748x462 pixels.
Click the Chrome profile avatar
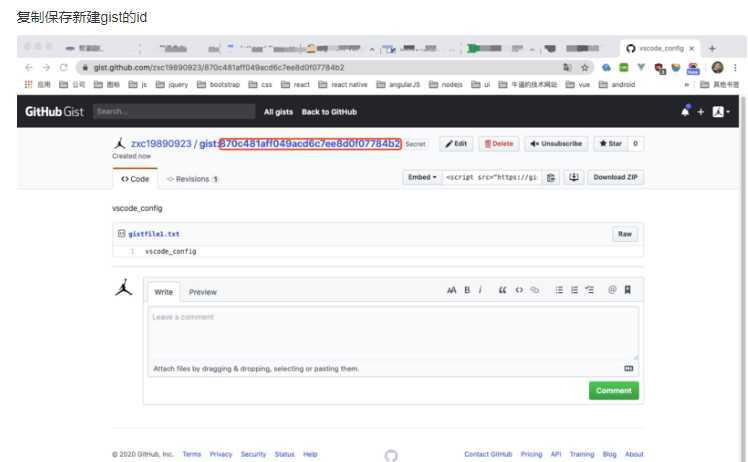[x=717, y=68]
